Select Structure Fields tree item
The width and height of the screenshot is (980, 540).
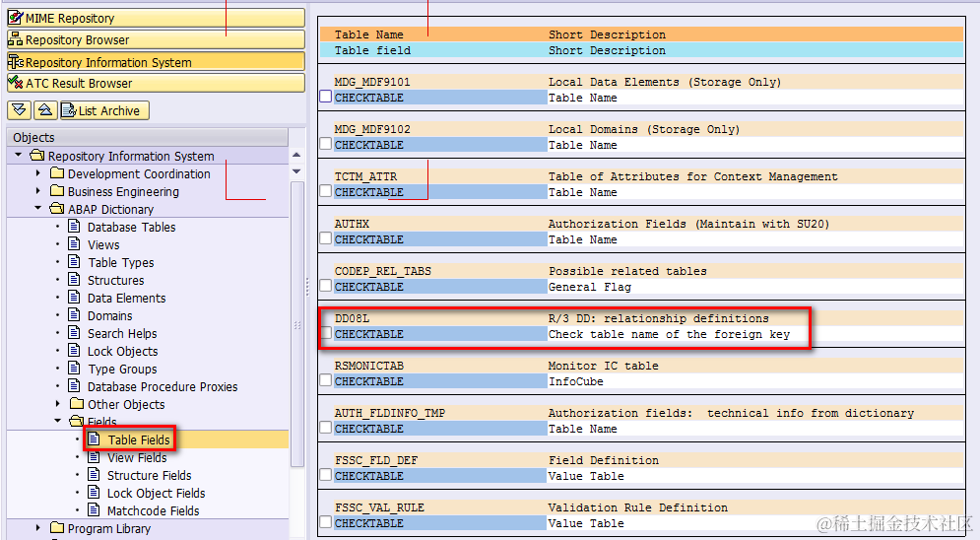150,476
